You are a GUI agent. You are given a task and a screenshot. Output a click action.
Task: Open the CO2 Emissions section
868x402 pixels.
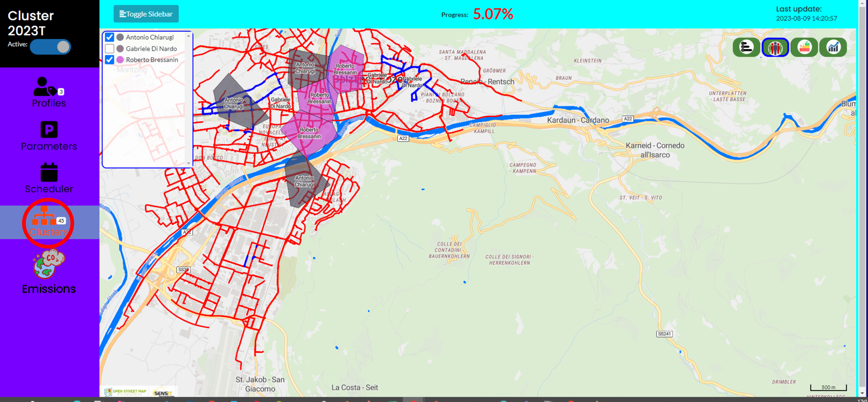[49, 271]
